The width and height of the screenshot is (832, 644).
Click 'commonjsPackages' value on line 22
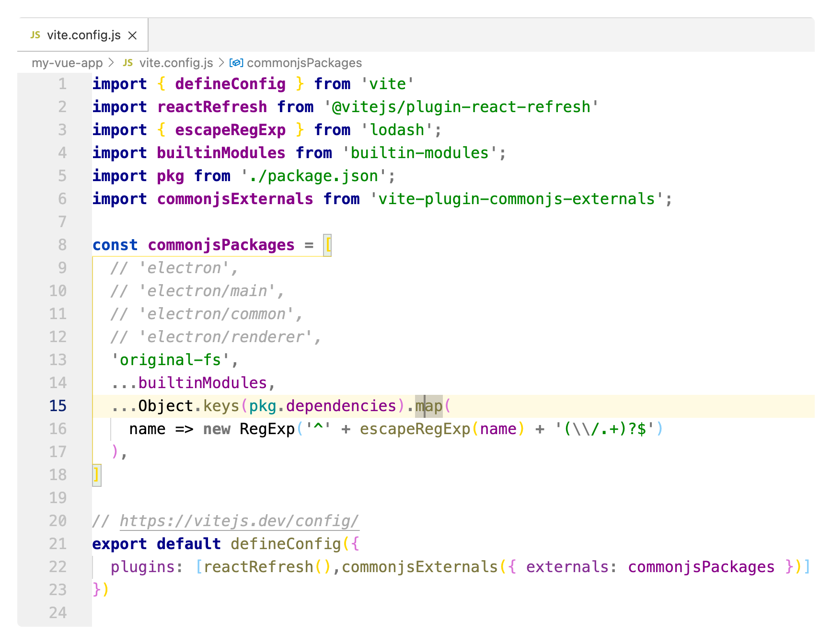701,567
